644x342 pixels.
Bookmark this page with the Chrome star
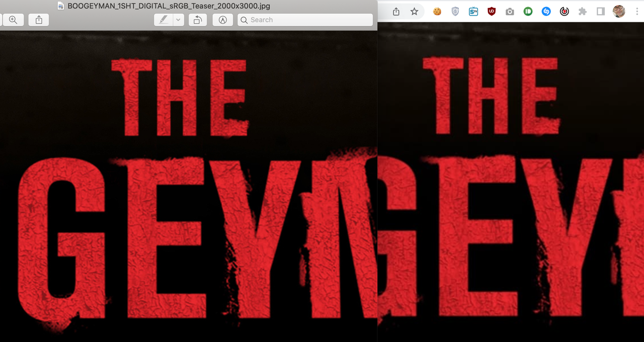[x=414, y=11]
